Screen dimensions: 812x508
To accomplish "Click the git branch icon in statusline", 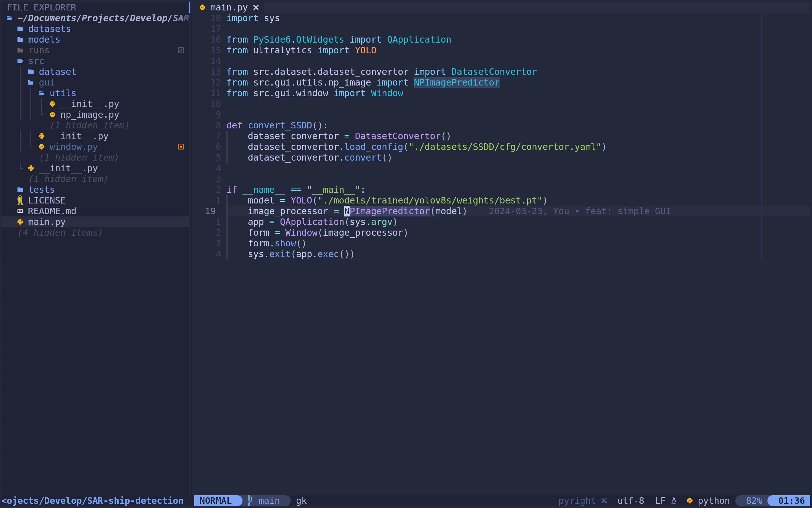I will click(250, 501).
